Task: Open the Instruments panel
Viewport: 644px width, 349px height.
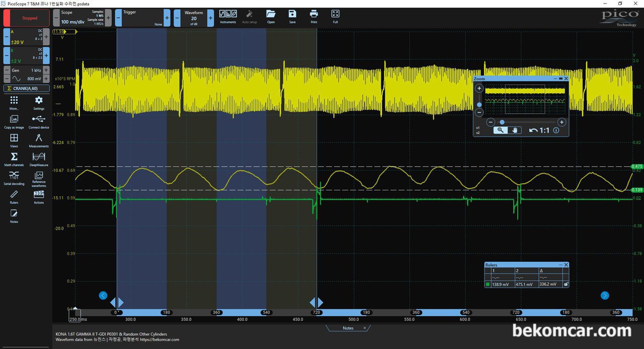Action: tap(228, 17)
